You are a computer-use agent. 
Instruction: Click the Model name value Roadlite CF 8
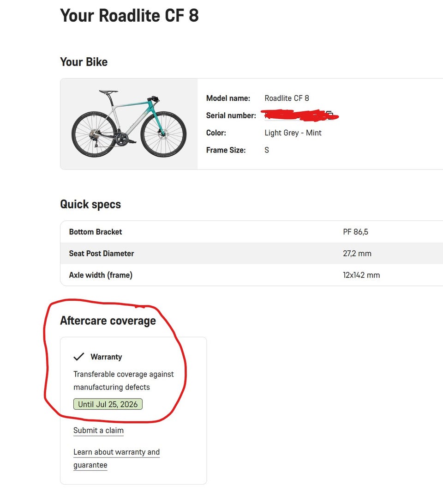point(287,98)
